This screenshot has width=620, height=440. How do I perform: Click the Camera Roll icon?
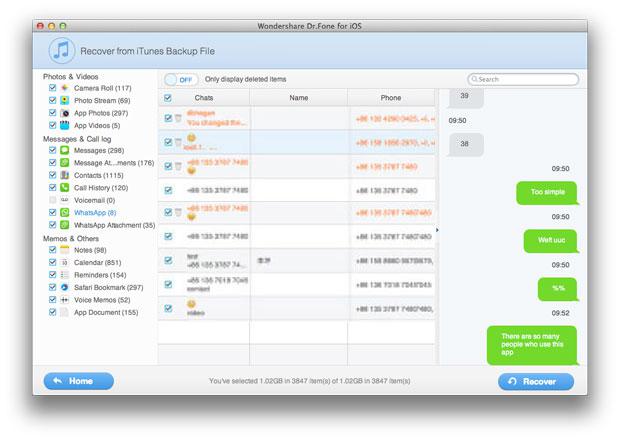64,88
